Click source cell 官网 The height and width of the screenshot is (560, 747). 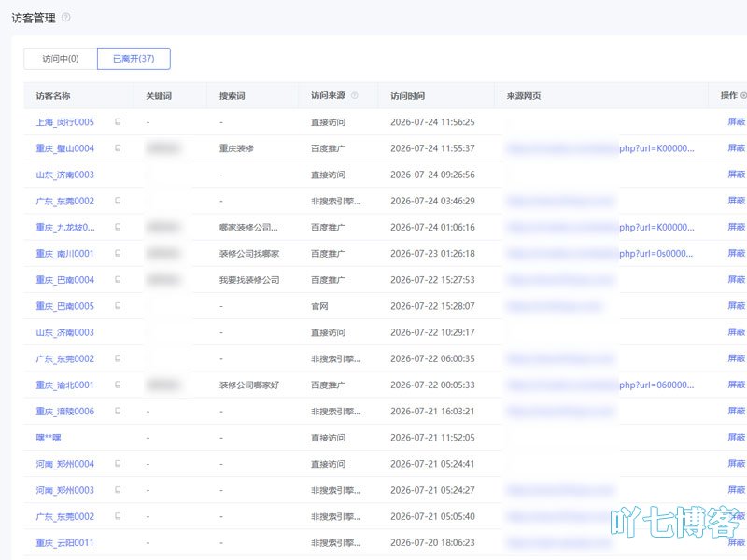pos(319,306)
